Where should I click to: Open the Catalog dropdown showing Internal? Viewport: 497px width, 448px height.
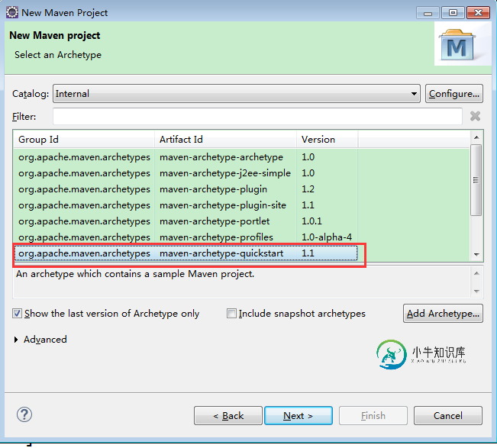coord(237,93)
